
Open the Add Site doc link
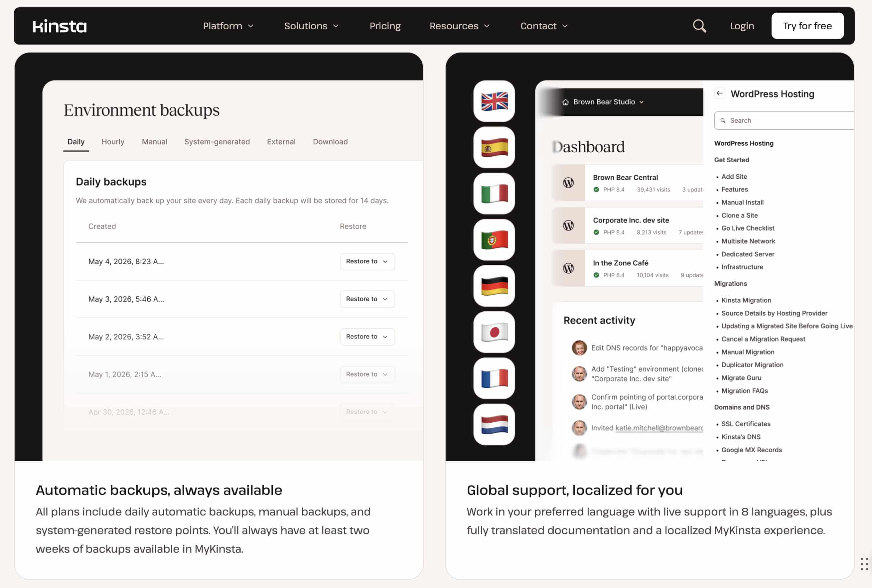coord(734,177)
